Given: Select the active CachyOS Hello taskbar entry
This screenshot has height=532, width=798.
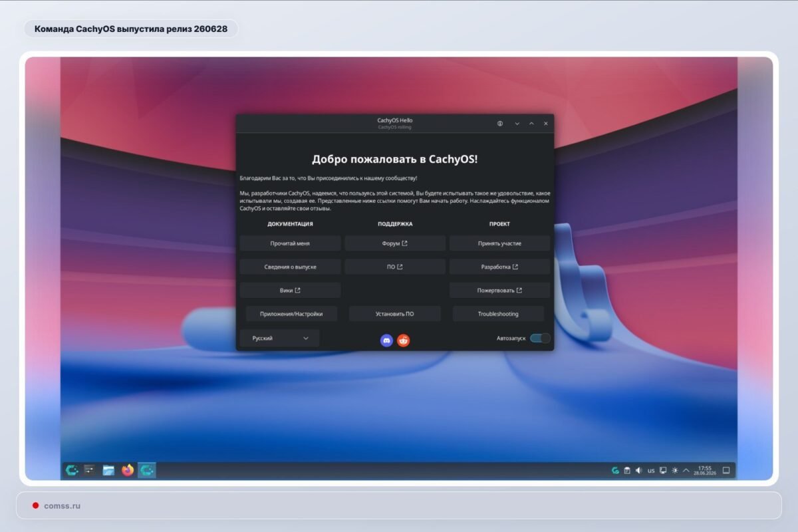Looking at the screenshot, I should 147,470.
